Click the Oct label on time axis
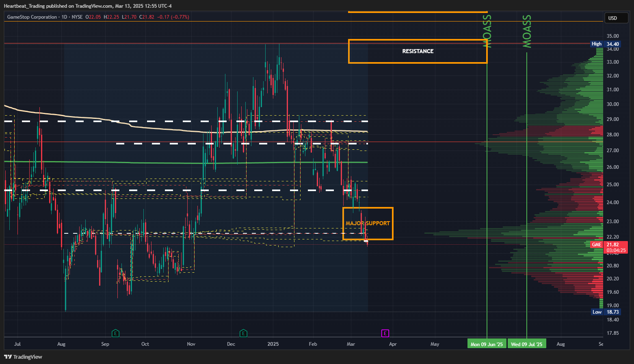The image size is (634, 364). pyautogui.click(x=145, y=344)
